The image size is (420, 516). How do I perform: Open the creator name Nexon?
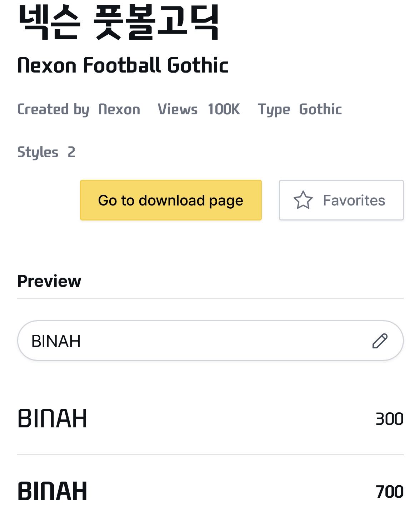[119, 109]
